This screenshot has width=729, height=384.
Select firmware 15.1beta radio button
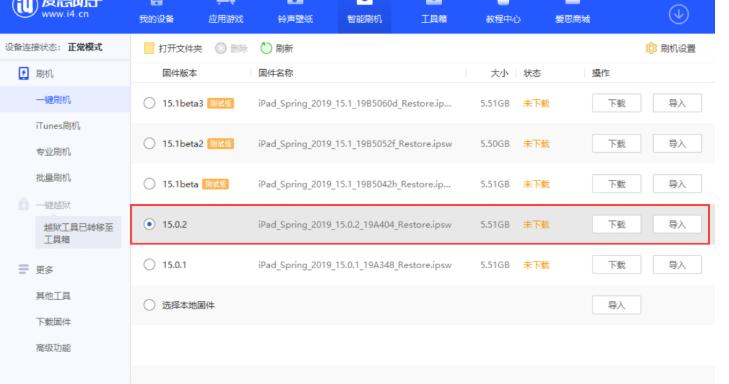pyautogui.click(x=149, y=184)
